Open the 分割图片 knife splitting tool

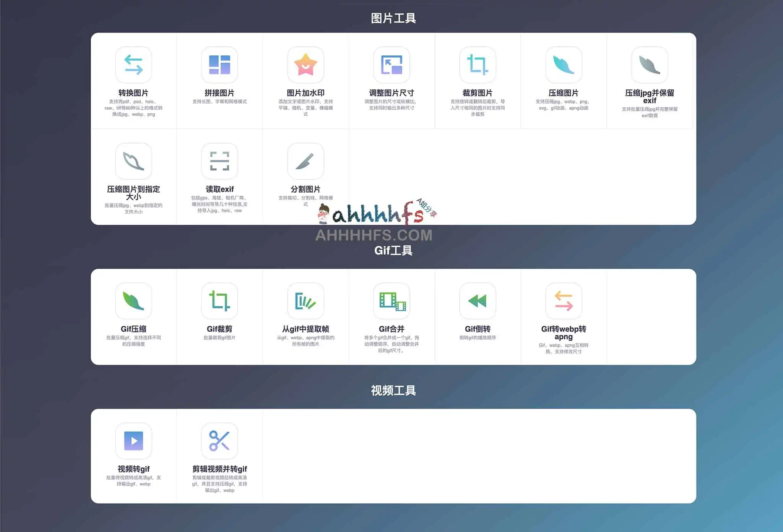[x=305, y=162]
